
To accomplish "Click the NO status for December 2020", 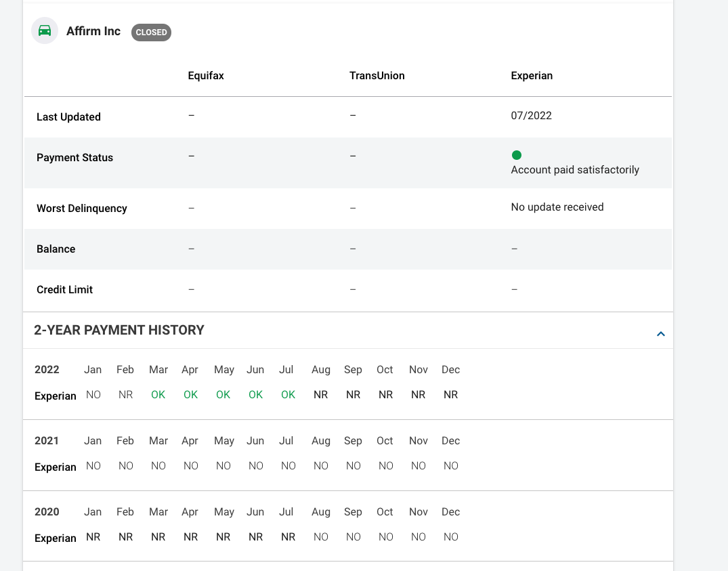I will 451,536.
